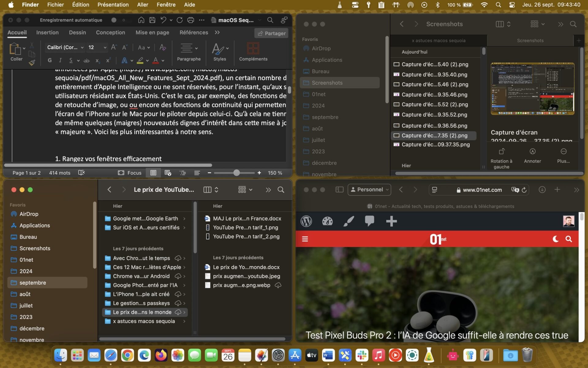The height and width of the screenshot is (368, 588).
Task: Toggle subscript formatting in Word
Action: (x=97, y=60)
